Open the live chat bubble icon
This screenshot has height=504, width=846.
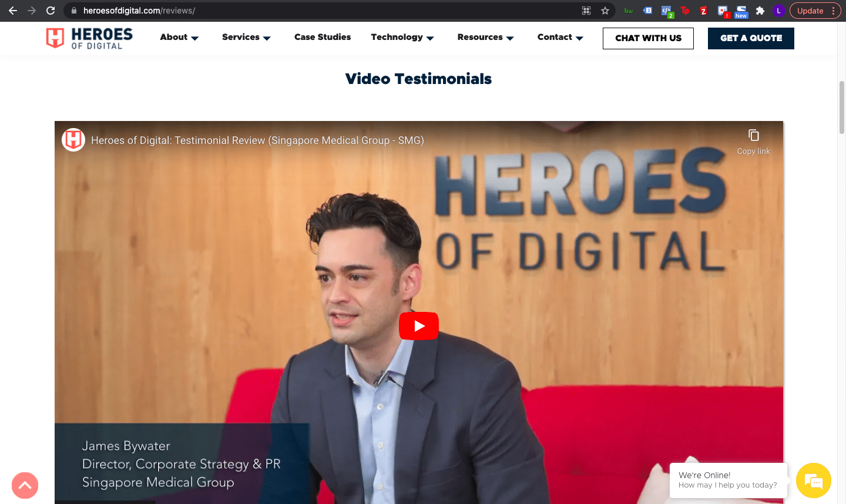813,481
